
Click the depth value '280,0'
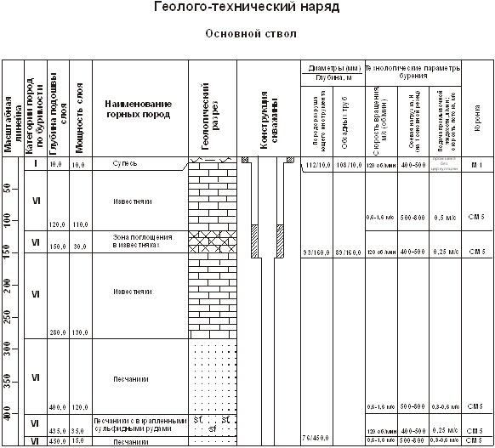point(58,333)
